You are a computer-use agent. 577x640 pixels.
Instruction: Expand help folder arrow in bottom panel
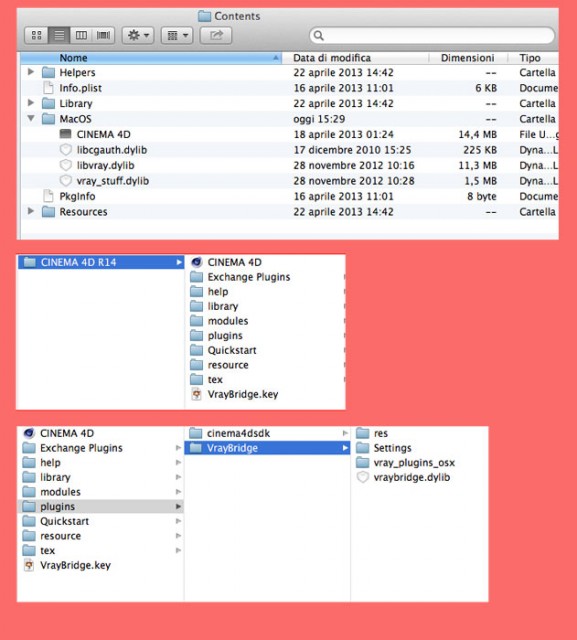point(178,462)
